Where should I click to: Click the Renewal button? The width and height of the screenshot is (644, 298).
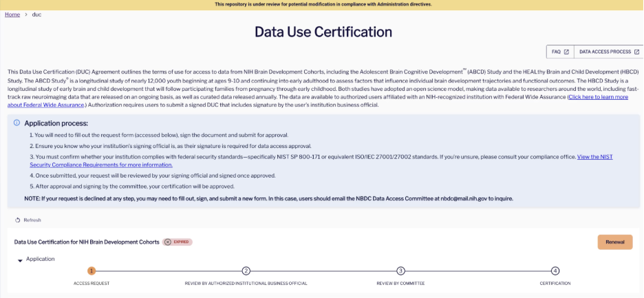pyautogui.click(x=615, y=242)
